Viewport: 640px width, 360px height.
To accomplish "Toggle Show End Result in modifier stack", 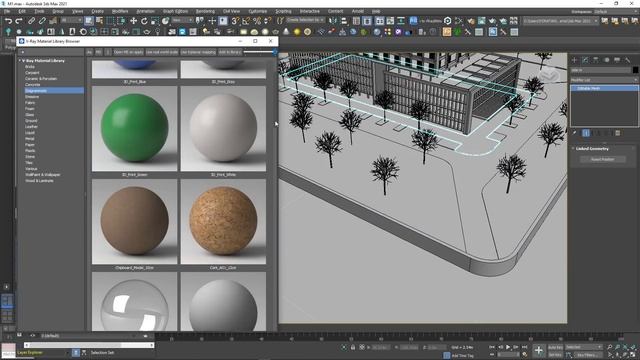I will tap(586, 133).
